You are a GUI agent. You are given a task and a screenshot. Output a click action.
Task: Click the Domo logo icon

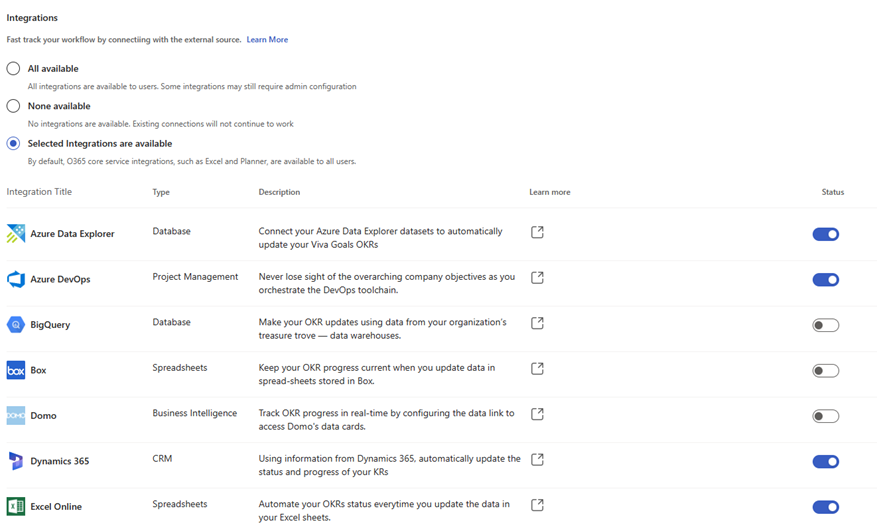coord(16,416)
